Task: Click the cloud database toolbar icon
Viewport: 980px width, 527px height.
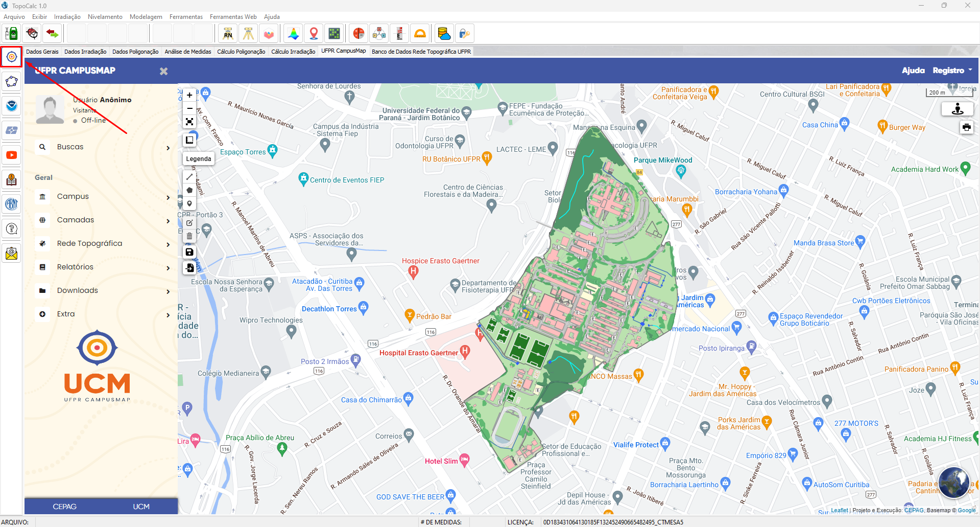Action: (x=444, y=34)
